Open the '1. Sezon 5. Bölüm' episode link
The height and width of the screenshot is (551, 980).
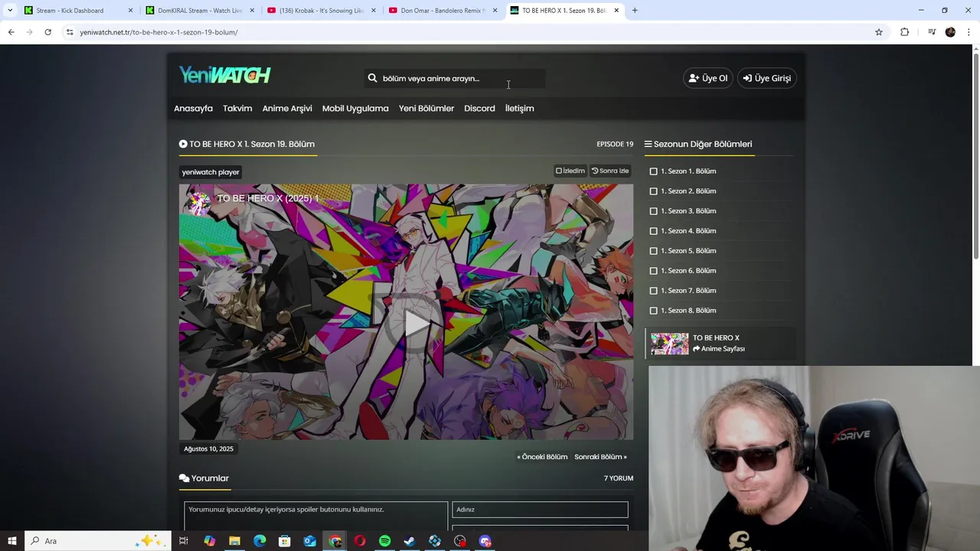(x=688, y=251)
